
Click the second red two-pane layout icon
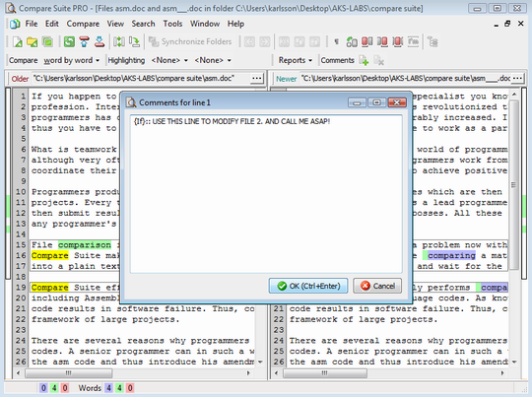point(382,41)
